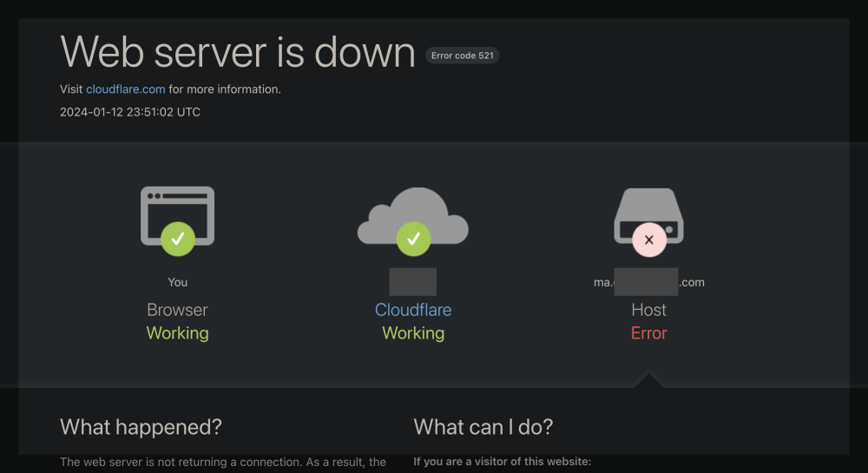Select the Web server is down heading

(238, 52)
